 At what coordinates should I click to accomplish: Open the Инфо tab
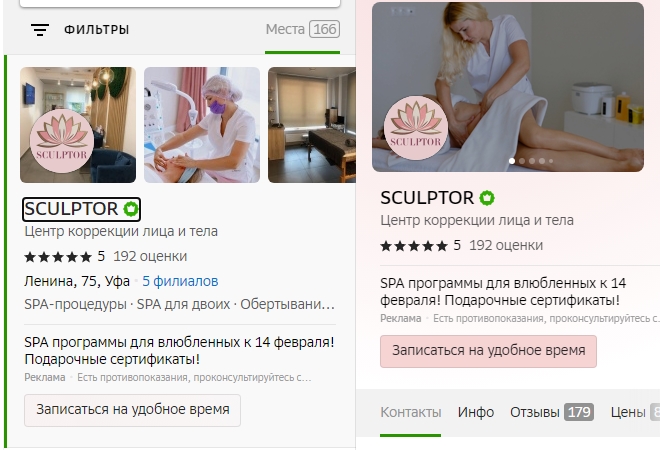click(476, 412)
